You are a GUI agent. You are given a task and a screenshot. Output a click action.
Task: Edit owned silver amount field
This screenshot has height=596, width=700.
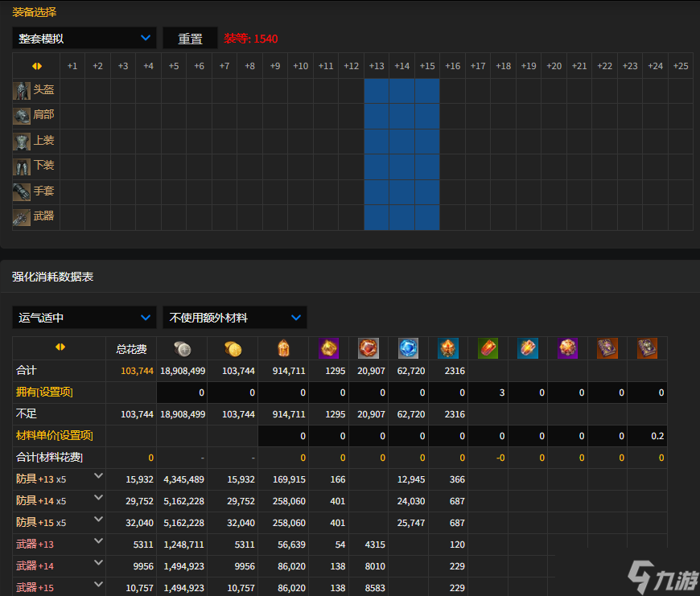182,393
